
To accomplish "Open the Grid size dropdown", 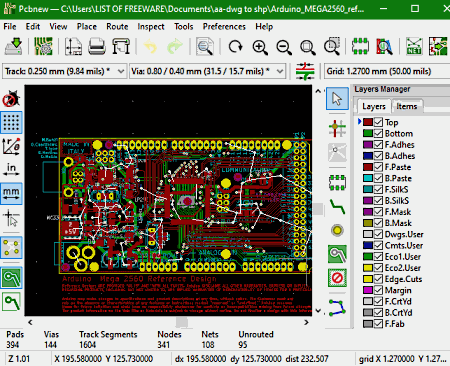I will click(387, 71).
